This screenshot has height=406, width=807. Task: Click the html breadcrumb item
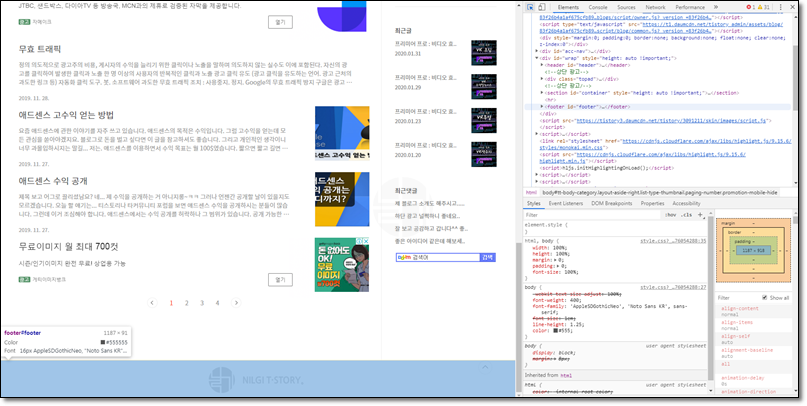[531, 192]
